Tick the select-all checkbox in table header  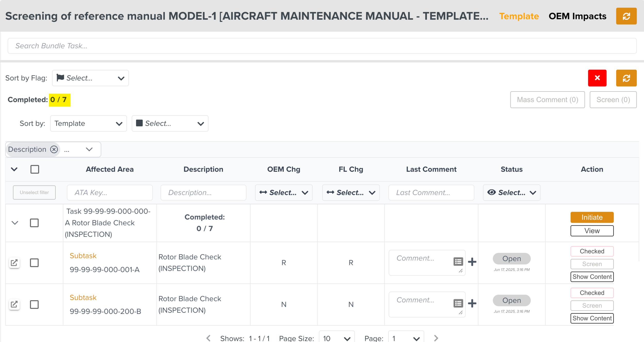pos(35,169)
